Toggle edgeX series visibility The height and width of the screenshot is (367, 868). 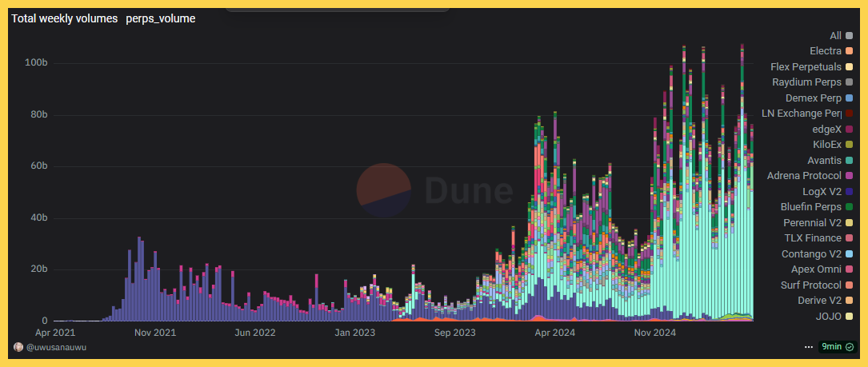826,130
